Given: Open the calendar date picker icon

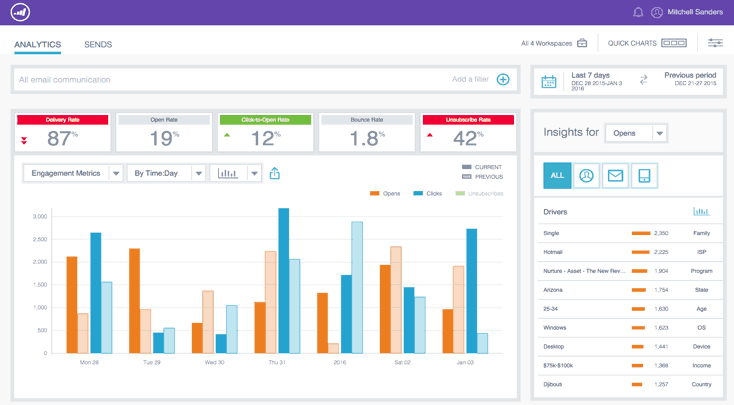Looking at the screenshot, I should pos(549,81).
